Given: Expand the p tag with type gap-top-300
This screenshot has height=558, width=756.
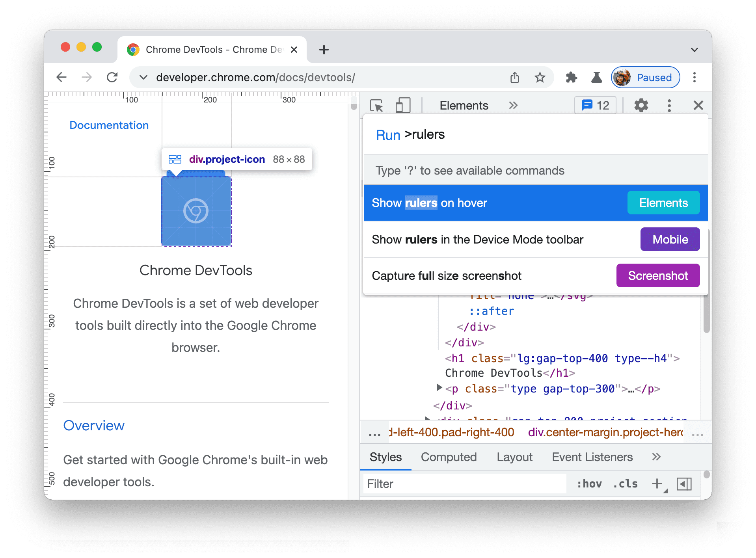Looking at the screenshot, I should pos(439,389).
